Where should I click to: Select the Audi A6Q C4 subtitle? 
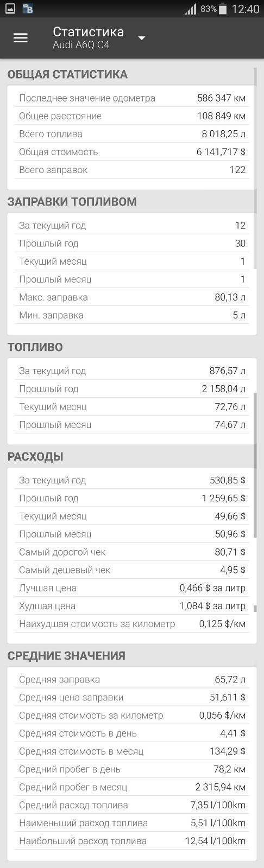[81, 46]
